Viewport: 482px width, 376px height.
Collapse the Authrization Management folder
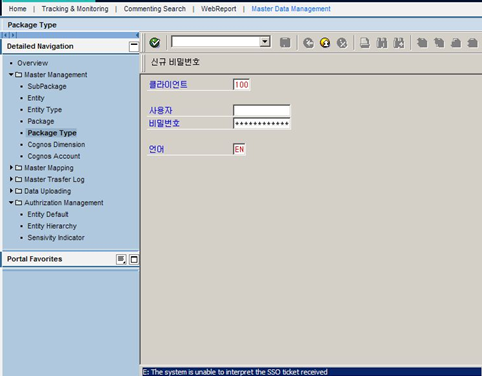tap(11, 202)
